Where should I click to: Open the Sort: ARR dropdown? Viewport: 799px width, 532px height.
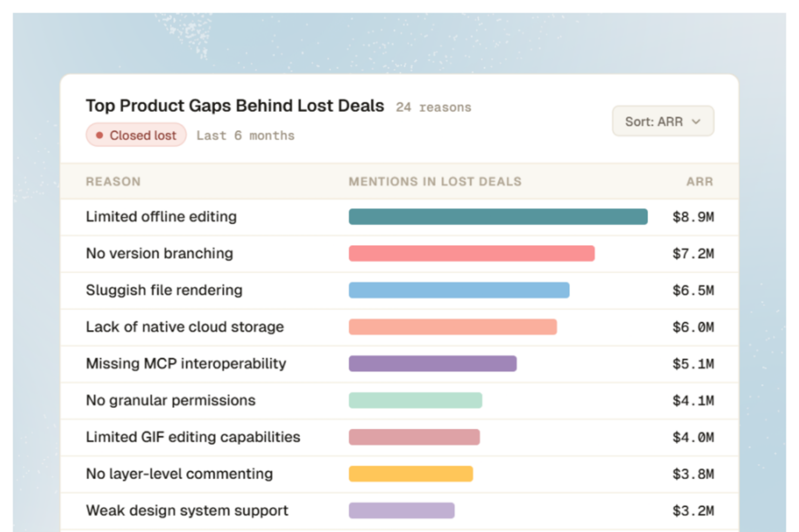tap(663, 121)
